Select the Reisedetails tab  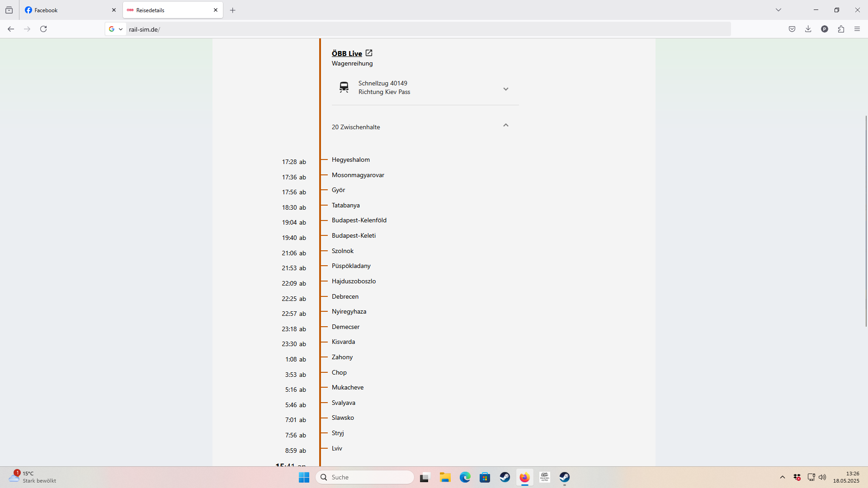[167, 10]
